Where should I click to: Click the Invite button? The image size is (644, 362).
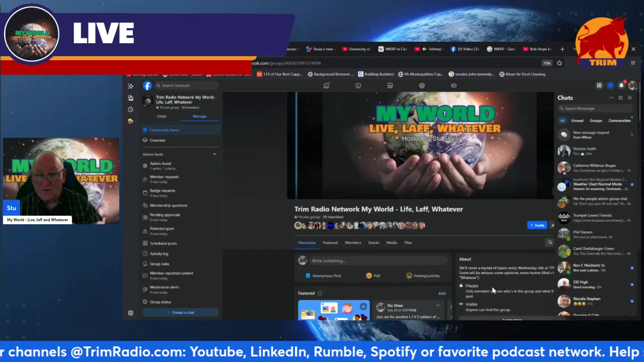[x=537, y=225]
